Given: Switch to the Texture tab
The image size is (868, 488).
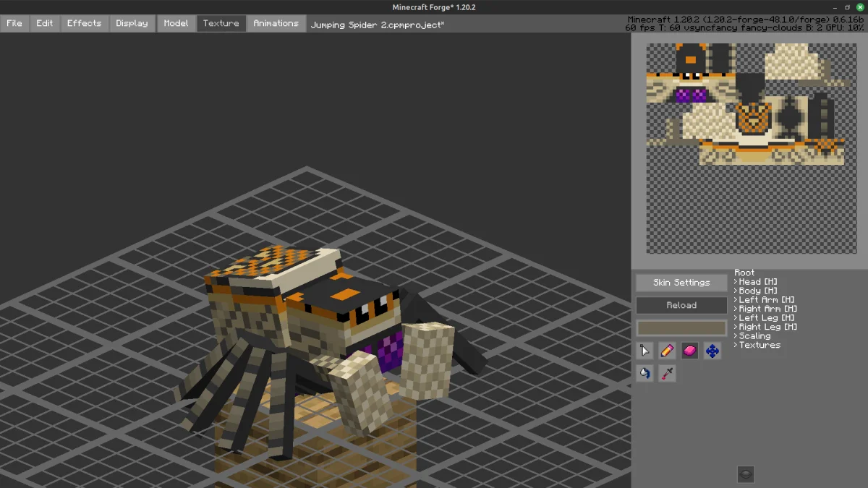Looking at the screenshot, I should (x=221, y=23).
